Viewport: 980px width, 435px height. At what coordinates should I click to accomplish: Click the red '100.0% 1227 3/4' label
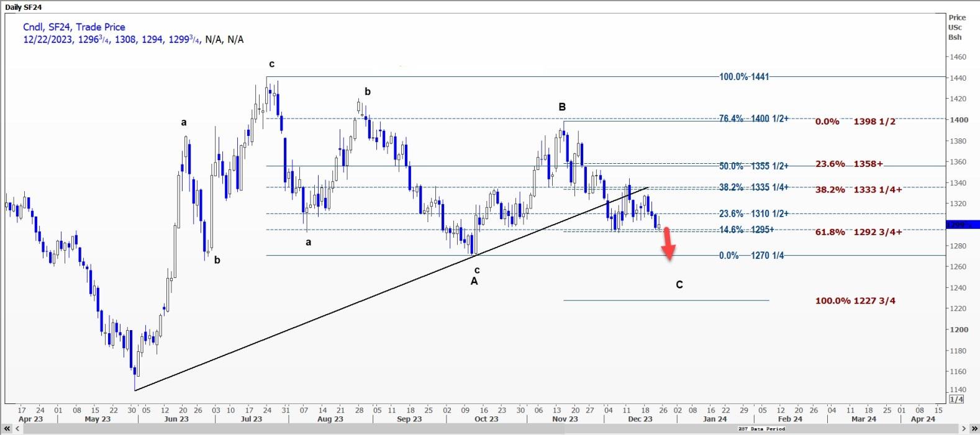pyautogui.click(x=855, y=301)
